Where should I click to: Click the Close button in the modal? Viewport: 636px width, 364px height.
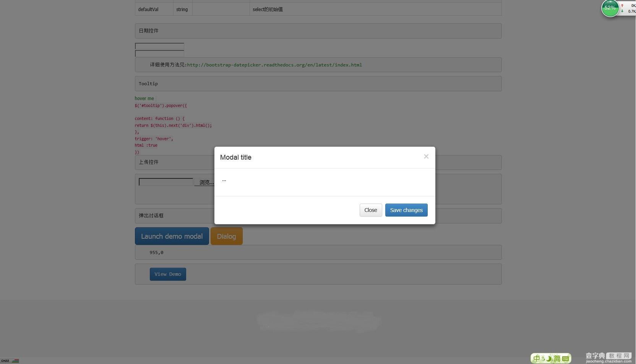coord(371,210)
